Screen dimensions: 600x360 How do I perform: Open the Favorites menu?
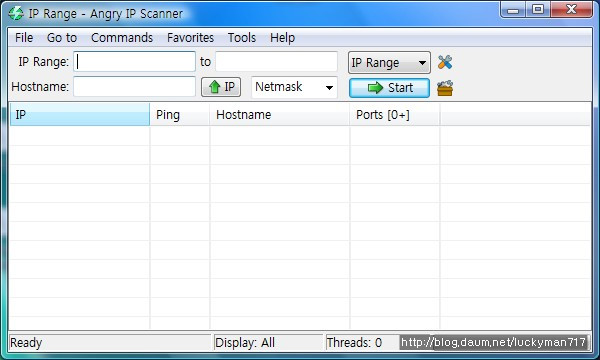pos(190,37)
